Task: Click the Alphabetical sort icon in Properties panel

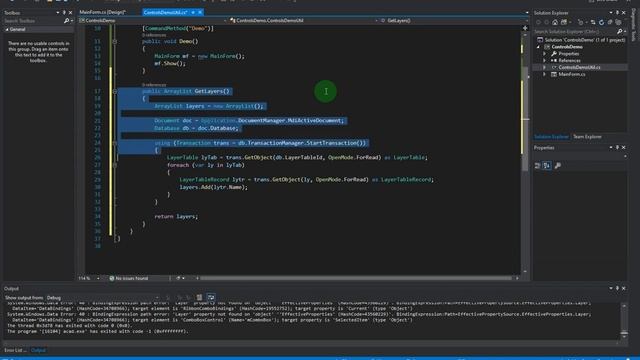Action: pos(547,165)
